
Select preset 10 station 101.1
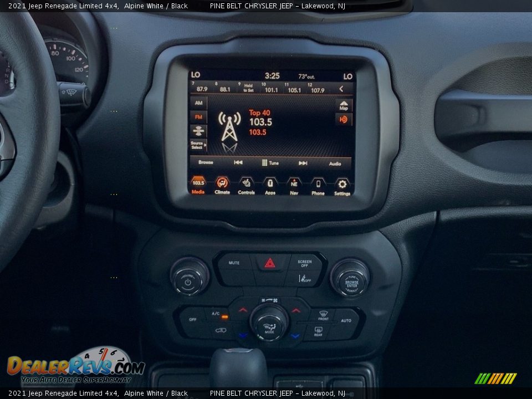point(270,88)
